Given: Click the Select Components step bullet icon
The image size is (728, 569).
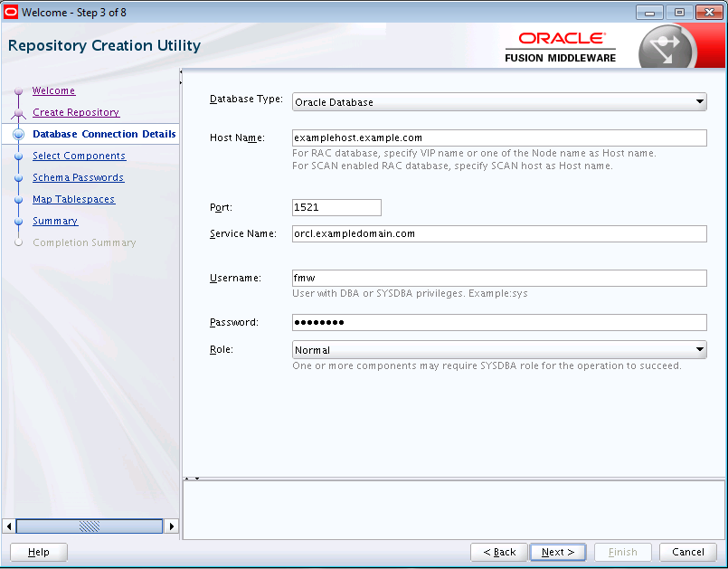Looking at the screenshot, I should click(19, 156).
